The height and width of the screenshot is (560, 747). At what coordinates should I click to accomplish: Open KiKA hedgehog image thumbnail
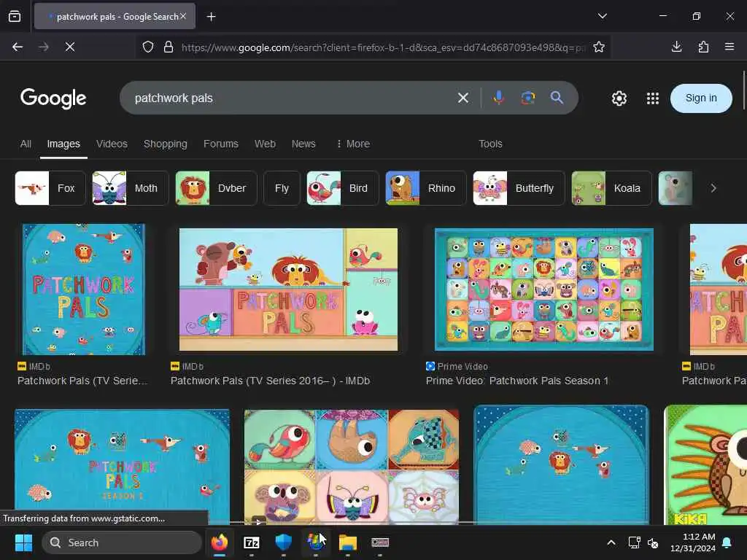tap(705, 464)
